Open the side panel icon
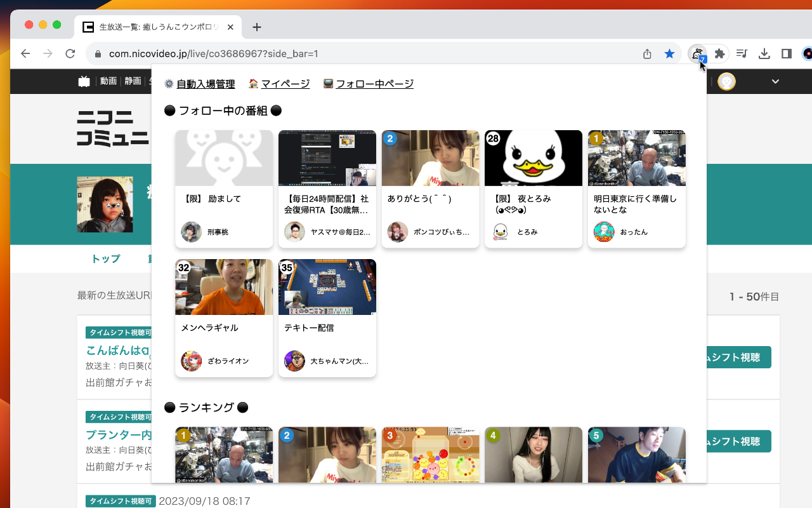Image resolution: width=812 pixels, height=508 pixels. point(786,54)
